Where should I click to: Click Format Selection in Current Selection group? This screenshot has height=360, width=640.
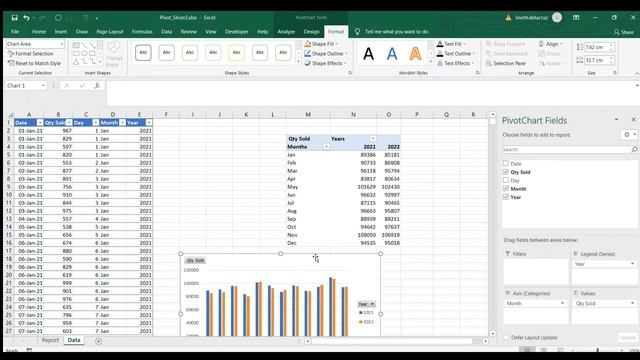(x=31, y=53)
